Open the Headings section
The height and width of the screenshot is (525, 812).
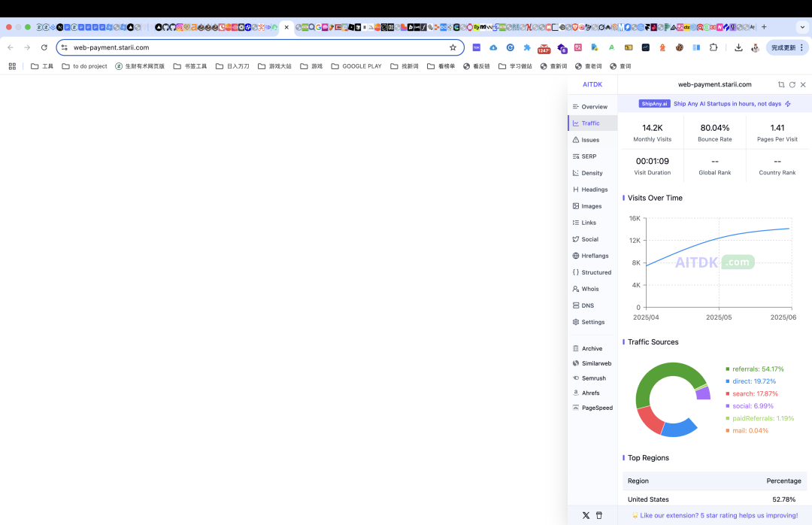point(592,190)
